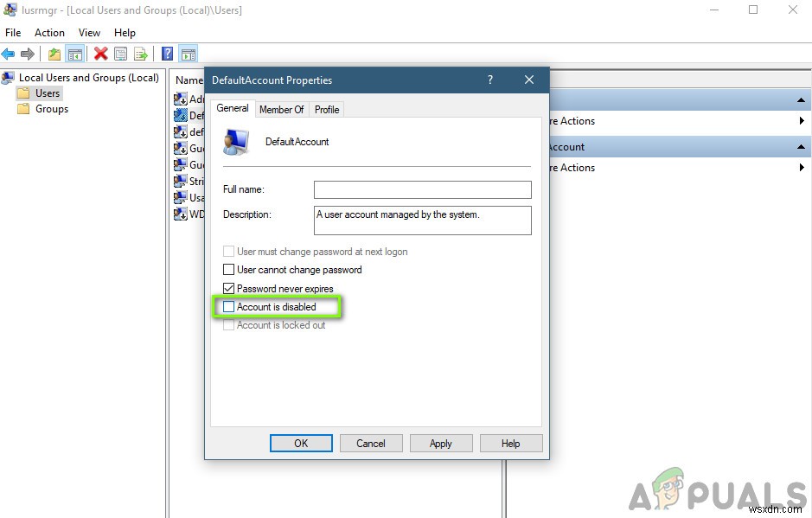Select the user row starting with 'Stri'
The width and height of the screenshot is (812, 518).
pyautogui.click(x=189, y=181)
